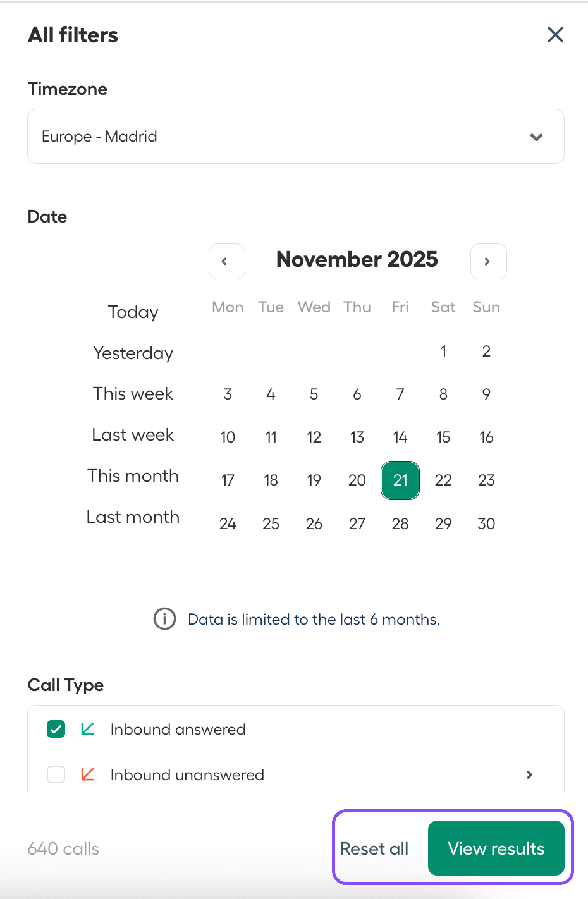588x899 pixels.
Task: Click the next month arrow
Action: (488, 261)
